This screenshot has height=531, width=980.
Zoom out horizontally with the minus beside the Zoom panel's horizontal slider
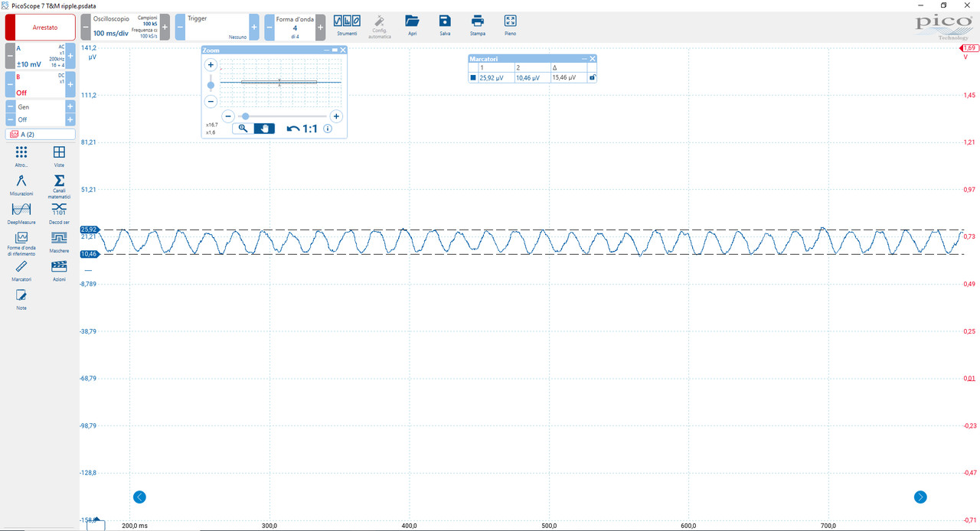(x=228, y=116)
